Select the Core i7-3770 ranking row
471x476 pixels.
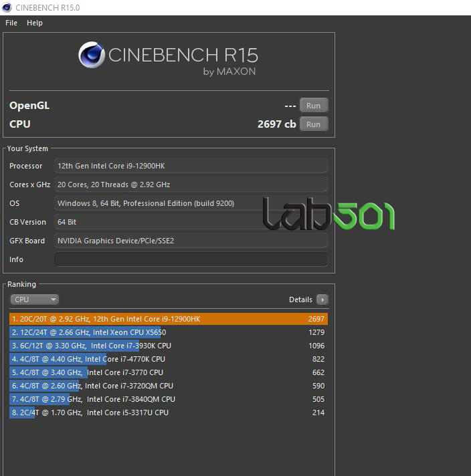point(169,372)
